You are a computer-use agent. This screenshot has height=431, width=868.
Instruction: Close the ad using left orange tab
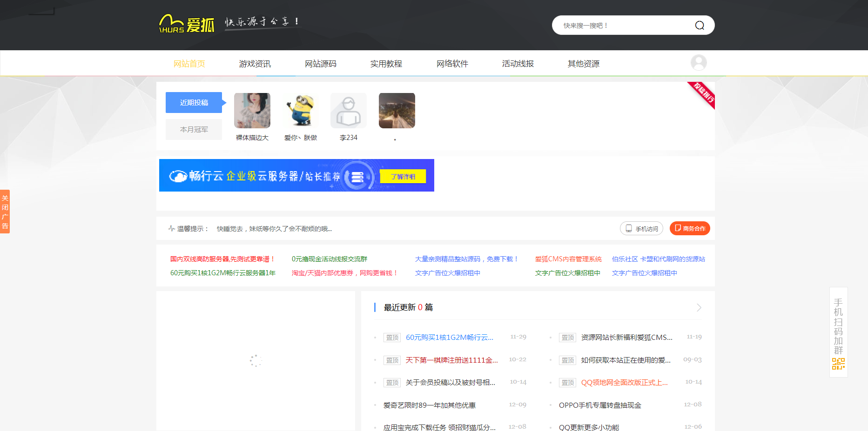(x=5, y=212)
